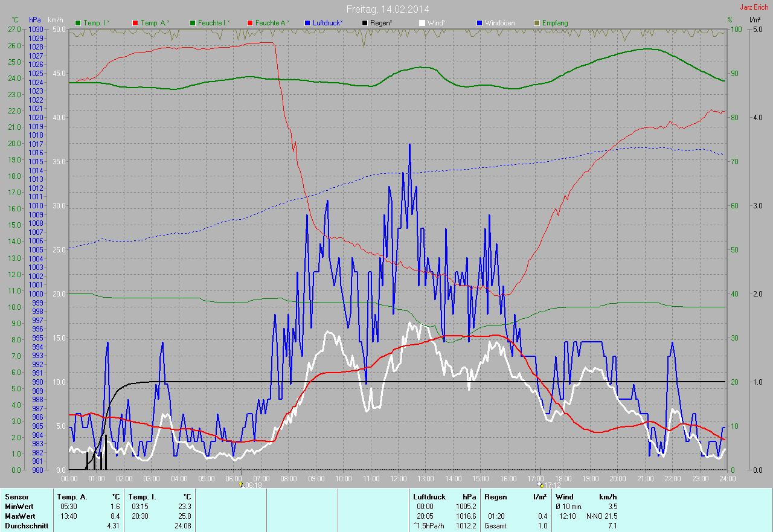The width and height of the screenshot is (773, 532).
Task: Click the blue Windböen legend swatch
Action: [480, 23]
